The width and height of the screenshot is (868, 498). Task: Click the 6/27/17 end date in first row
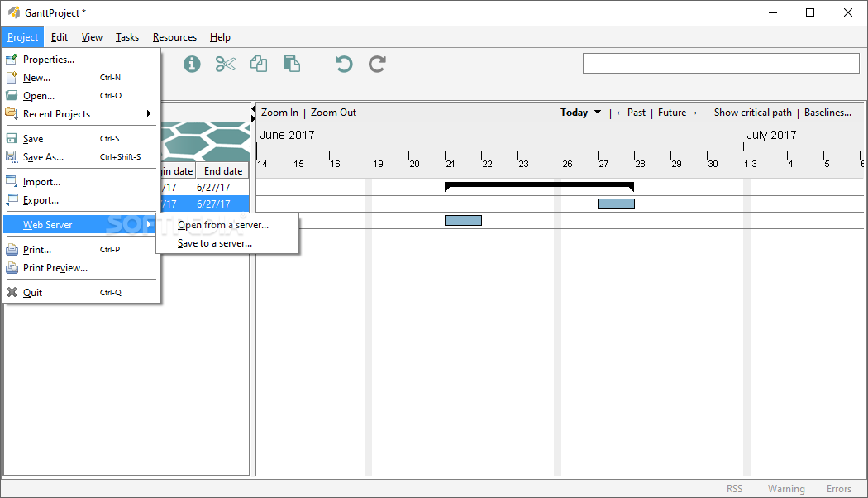point(213,187)
